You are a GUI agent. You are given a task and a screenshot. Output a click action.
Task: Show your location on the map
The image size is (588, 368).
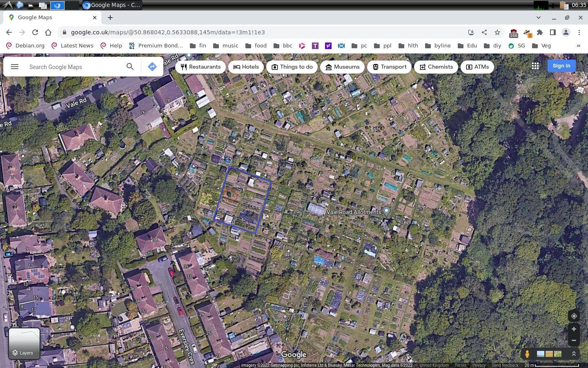tap(574, 316)
